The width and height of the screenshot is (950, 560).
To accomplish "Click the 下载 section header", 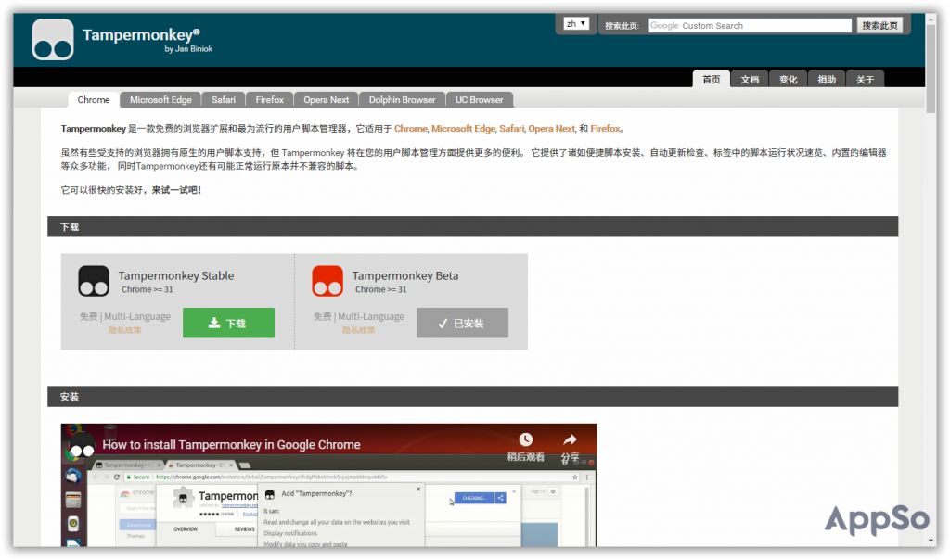I will 472,227.
